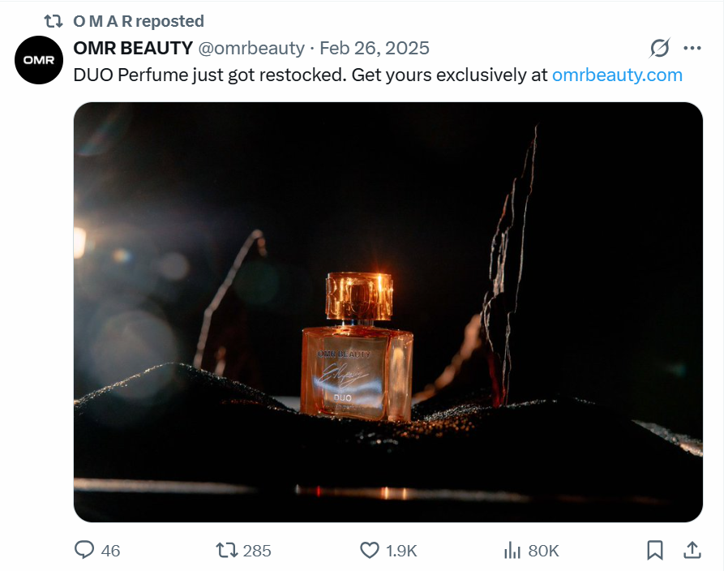This screenshot has width=728, height=571.
Task: Click the 285 reposts count
Action: [257, 551]
